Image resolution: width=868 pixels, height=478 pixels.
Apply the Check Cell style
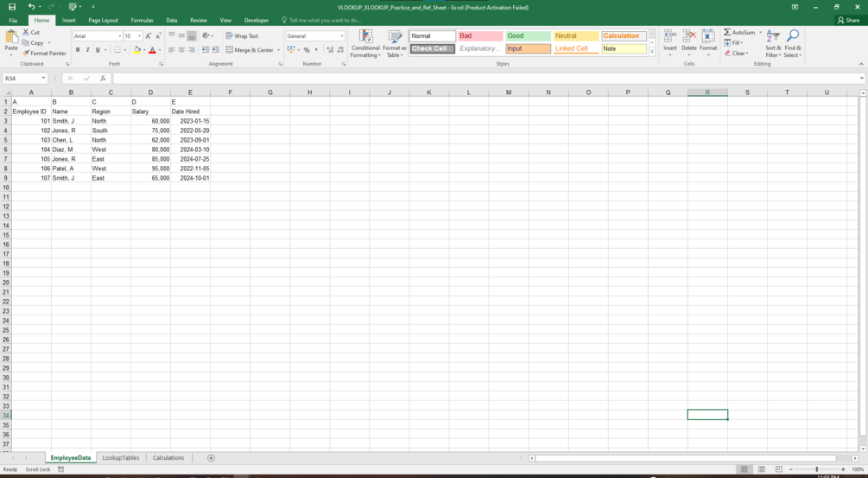pos(433,48)
